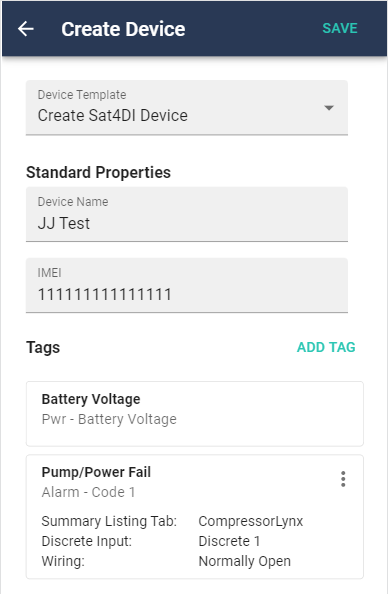Click the Normally Open wiring value
The image size is (388, 594).
click(244, 561)
